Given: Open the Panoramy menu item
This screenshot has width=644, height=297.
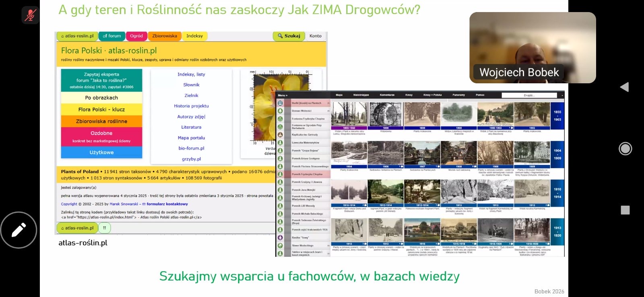Looking at the screenshot, I should (x=458, y=95).
